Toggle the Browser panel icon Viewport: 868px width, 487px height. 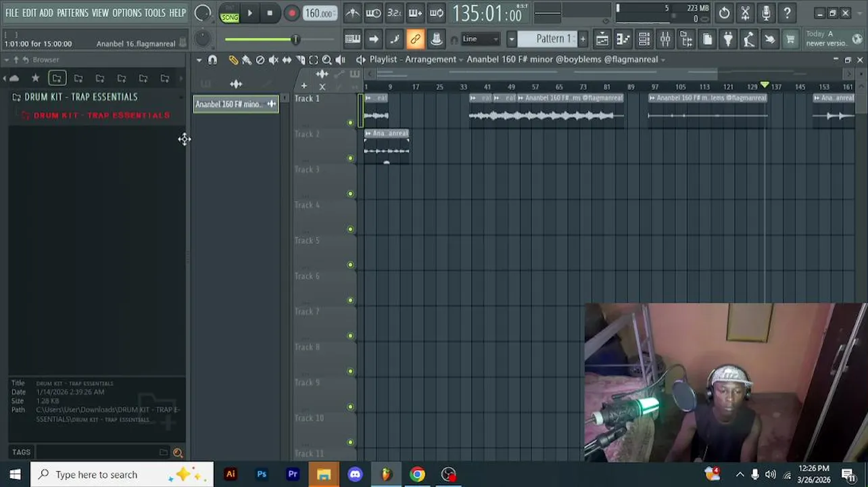tap(686, 39)
